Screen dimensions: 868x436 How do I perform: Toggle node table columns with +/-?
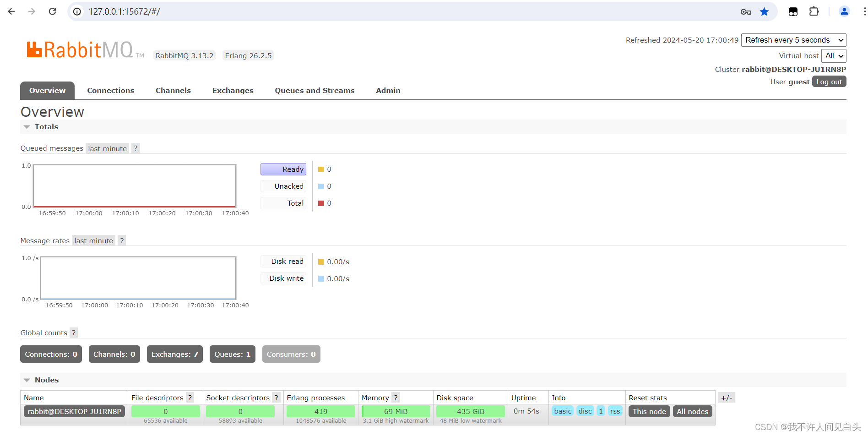pos(727,398)
